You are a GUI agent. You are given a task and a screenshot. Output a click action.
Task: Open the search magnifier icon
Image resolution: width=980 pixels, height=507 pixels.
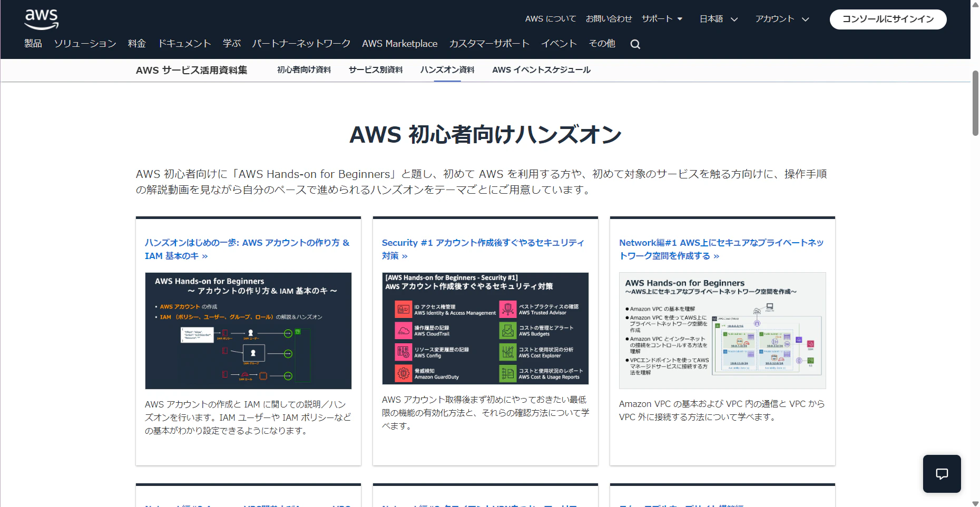[635, 44]
